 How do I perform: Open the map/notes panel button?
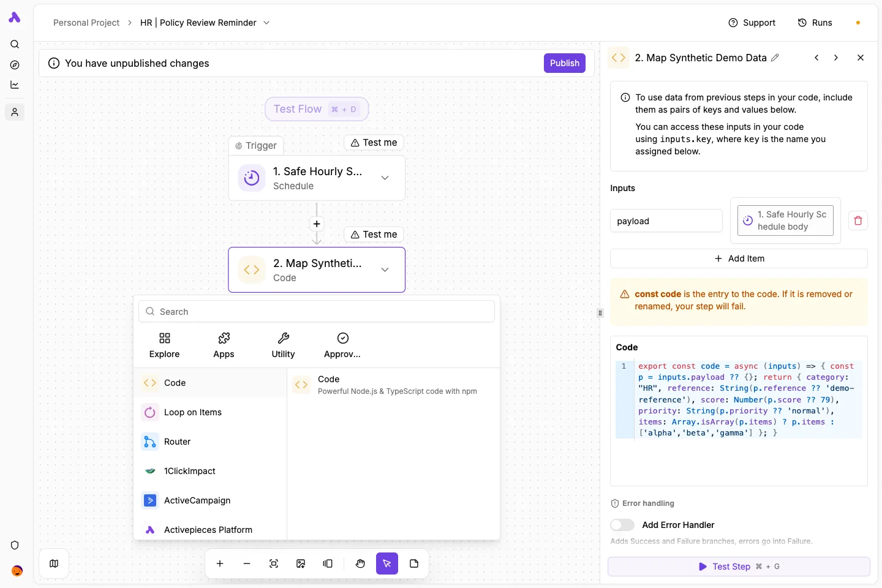click(54, 563)
